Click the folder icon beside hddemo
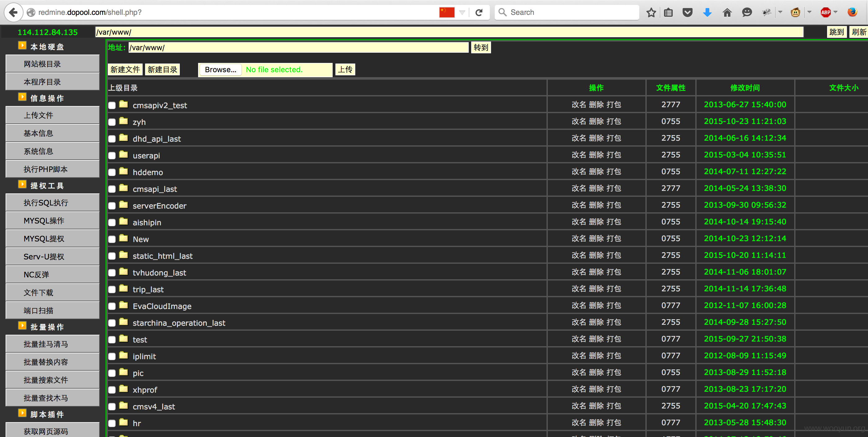The image size is (868, 437). click(x=124, y=171)
